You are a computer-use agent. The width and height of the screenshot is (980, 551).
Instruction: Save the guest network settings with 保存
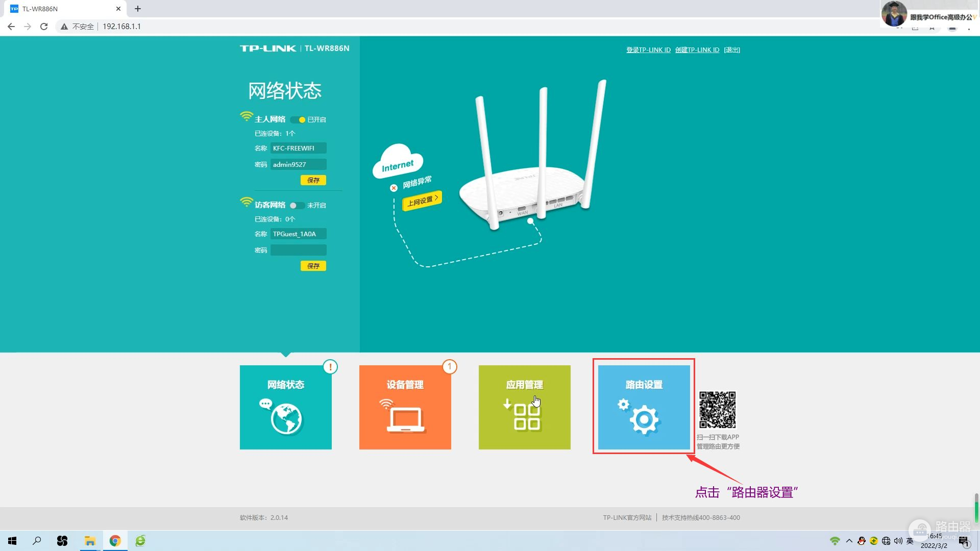point(313,266)
